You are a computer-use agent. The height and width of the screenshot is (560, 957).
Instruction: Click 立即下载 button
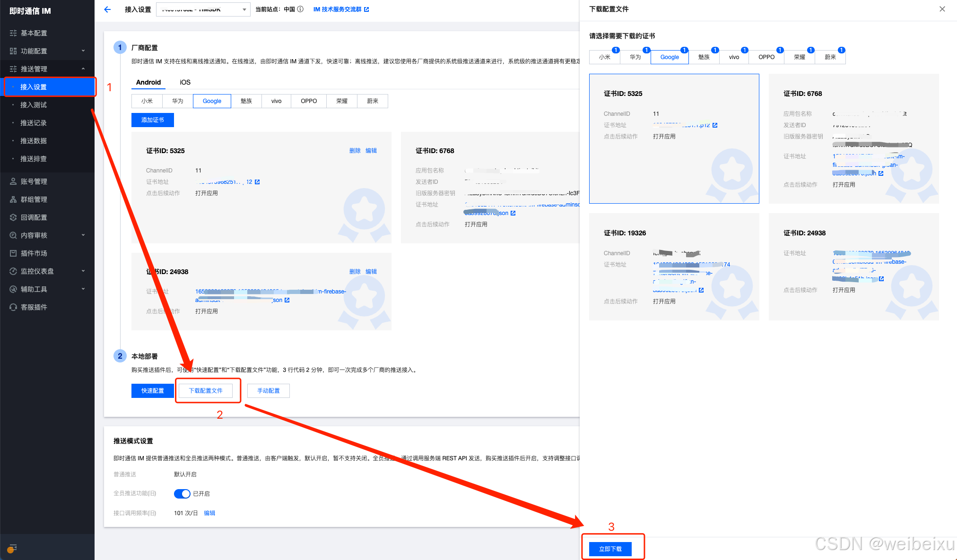610,549
